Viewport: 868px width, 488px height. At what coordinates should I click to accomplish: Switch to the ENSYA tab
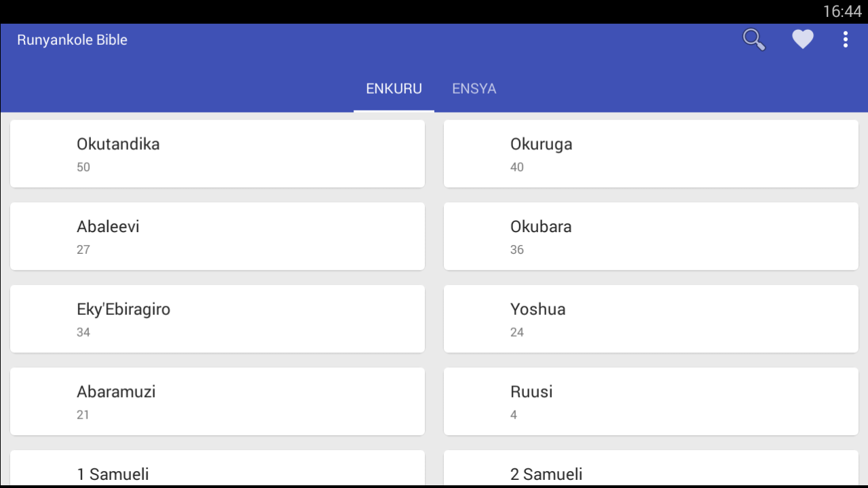coord(474,89)
